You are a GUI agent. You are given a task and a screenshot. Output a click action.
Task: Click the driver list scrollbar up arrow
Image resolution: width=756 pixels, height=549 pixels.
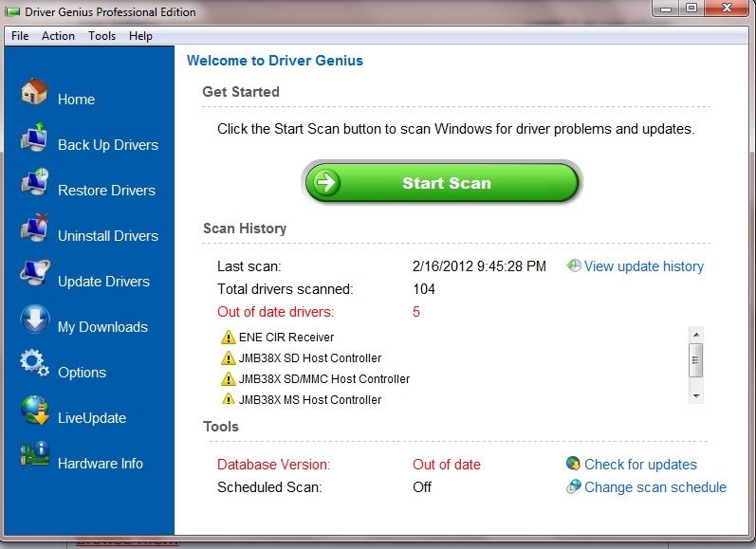695,335
